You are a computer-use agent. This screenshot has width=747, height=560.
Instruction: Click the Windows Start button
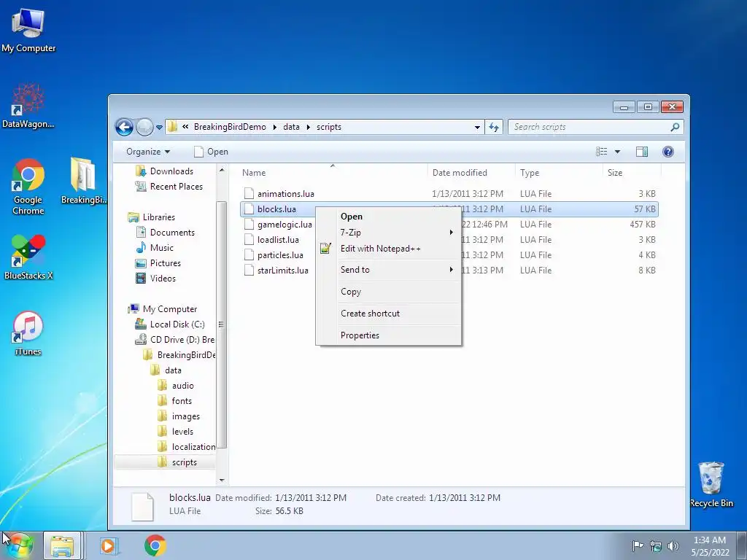(x=20, y=545)
